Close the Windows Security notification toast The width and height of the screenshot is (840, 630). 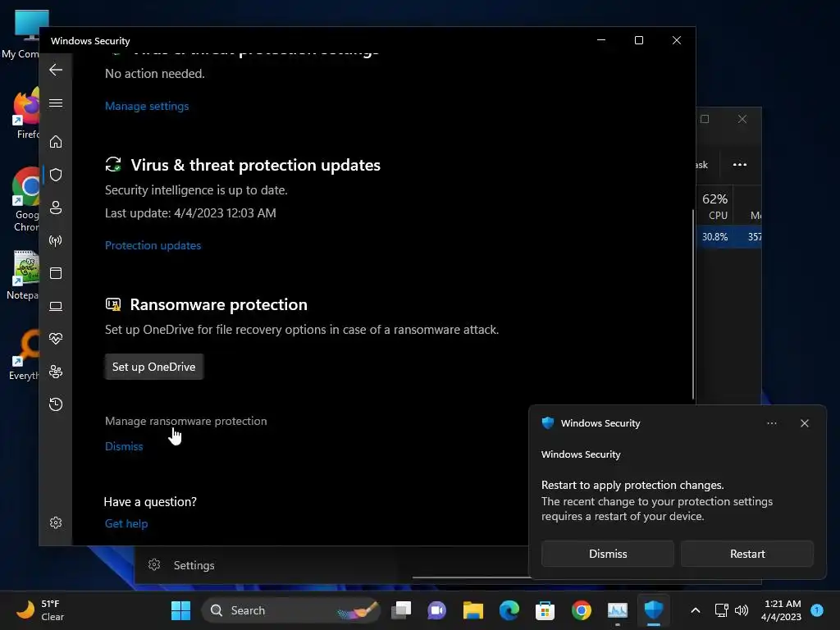pyautogui.click(x=805, y=423)
